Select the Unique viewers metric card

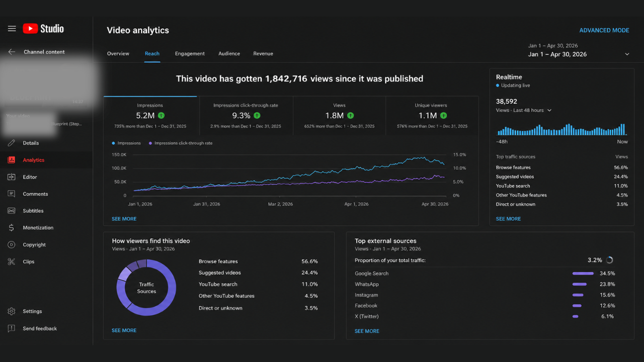point(432,116)
